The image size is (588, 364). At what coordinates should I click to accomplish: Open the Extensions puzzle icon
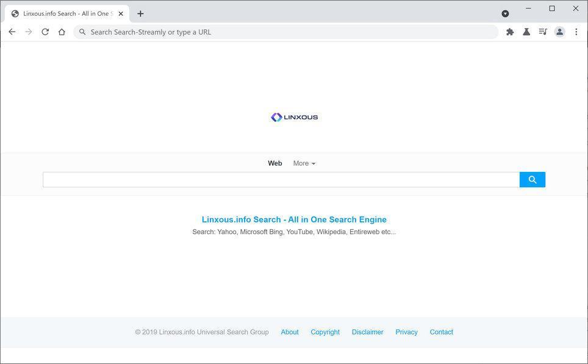(x=510, y=32)
